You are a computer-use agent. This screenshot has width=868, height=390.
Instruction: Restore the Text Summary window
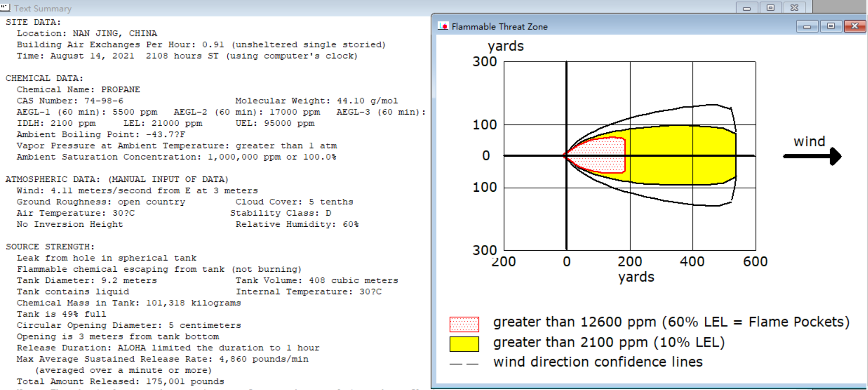click(x=771, y=7)
